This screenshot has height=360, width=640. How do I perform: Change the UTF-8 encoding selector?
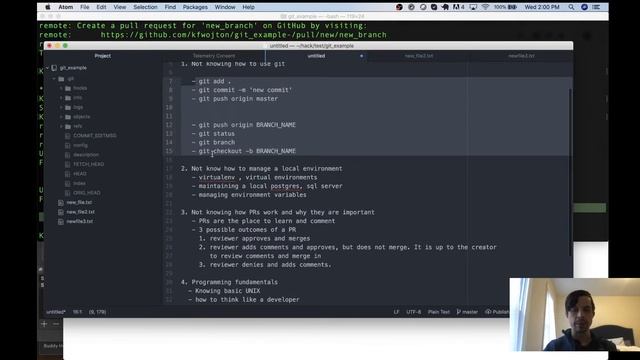[413, 312]
